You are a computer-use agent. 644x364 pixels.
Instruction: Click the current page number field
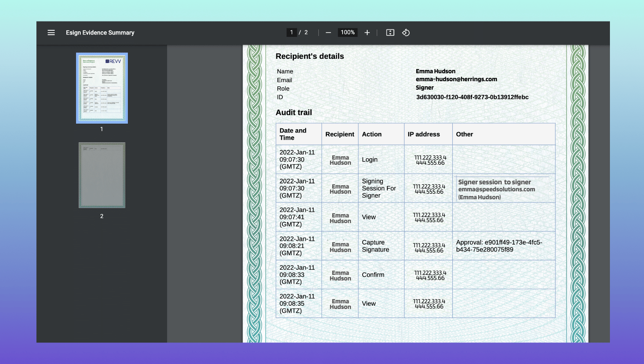(292, 33)
